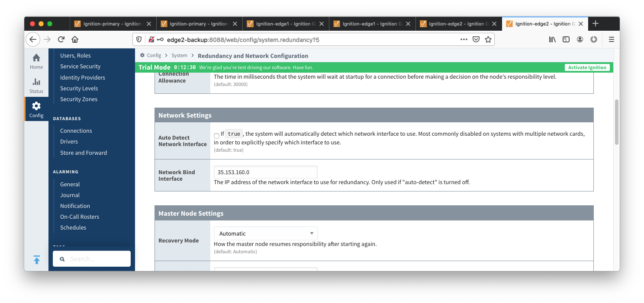Click the Trial Mode timer text
Screen dimensions: 644x303
pos(185,67)
